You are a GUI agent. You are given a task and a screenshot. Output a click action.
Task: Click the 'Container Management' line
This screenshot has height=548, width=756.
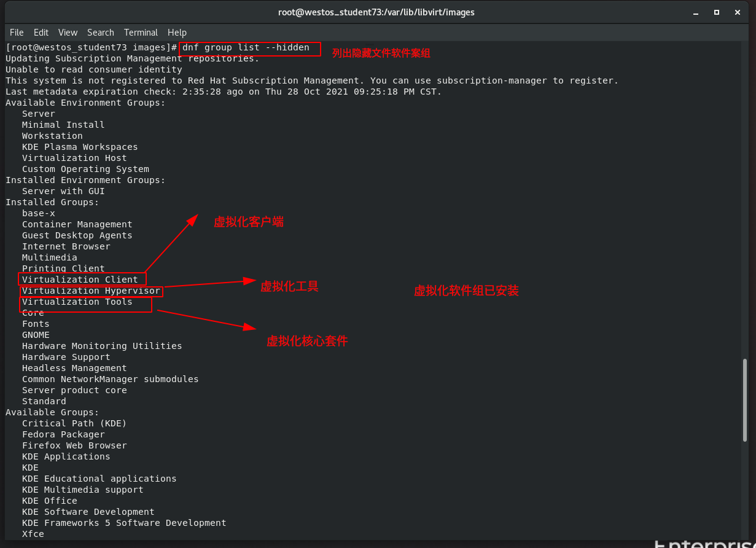click(x=77, y=224)
